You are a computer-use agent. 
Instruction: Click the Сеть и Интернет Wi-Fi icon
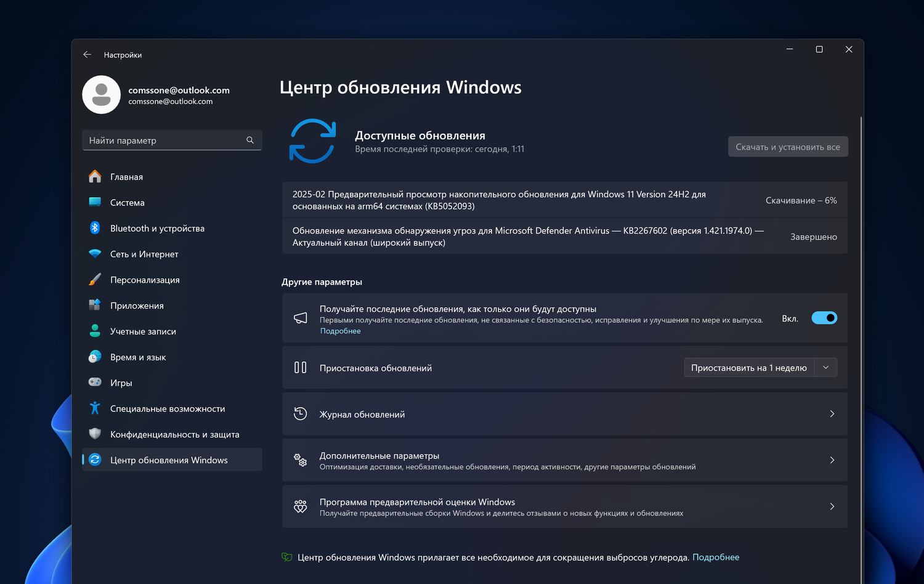(x=95, y=254)
